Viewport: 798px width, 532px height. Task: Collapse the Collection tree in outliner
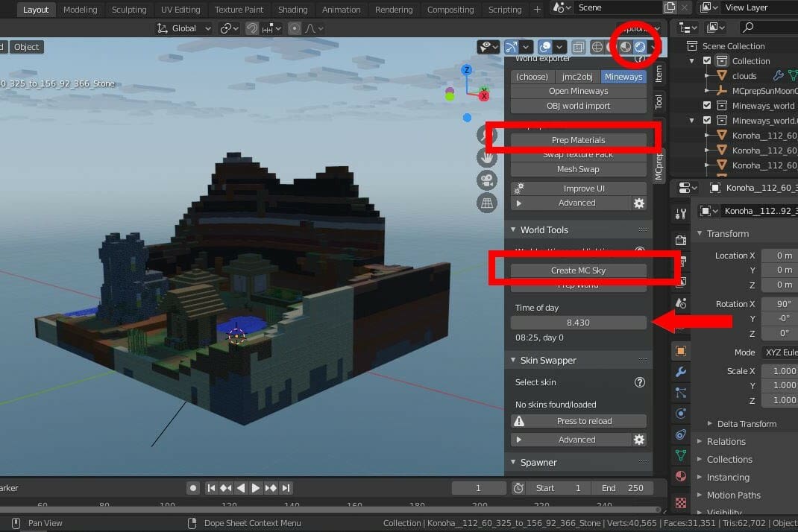point(691,60)
